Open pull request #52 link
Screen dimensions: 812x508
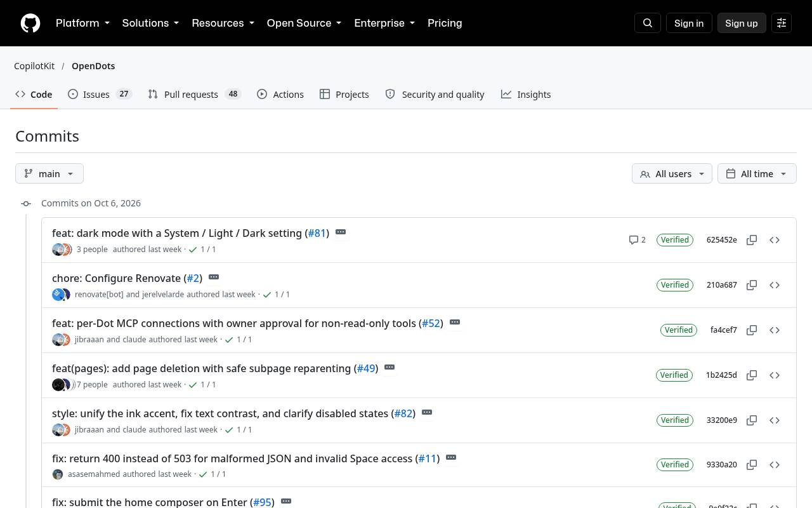tap(431, 323)
